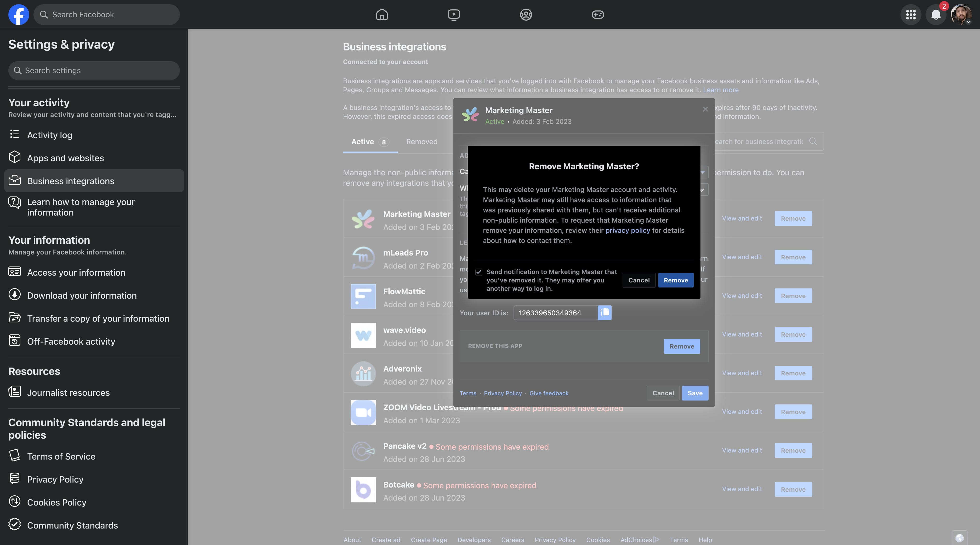Image resolution: width=980 pixels, height=545 pixels.
Task: Open Off-Facebook activity in sidebar
Action: point(94,341)
